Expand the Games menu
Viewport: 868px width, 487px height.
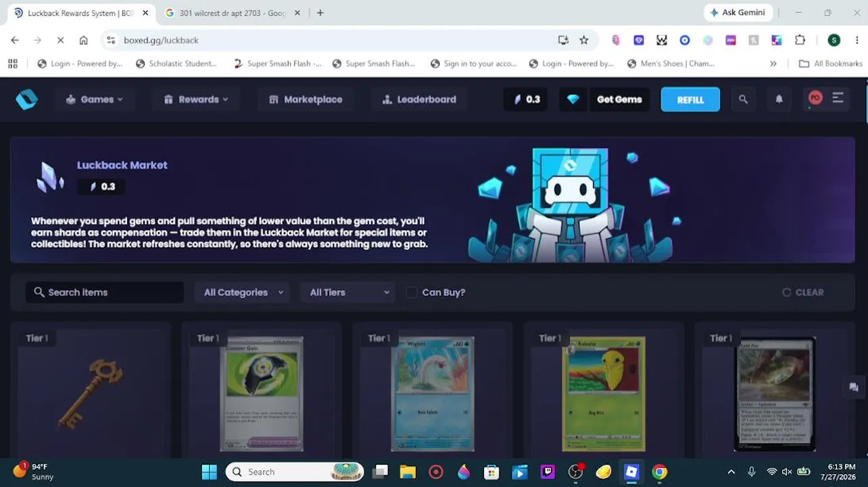(95, 99)
